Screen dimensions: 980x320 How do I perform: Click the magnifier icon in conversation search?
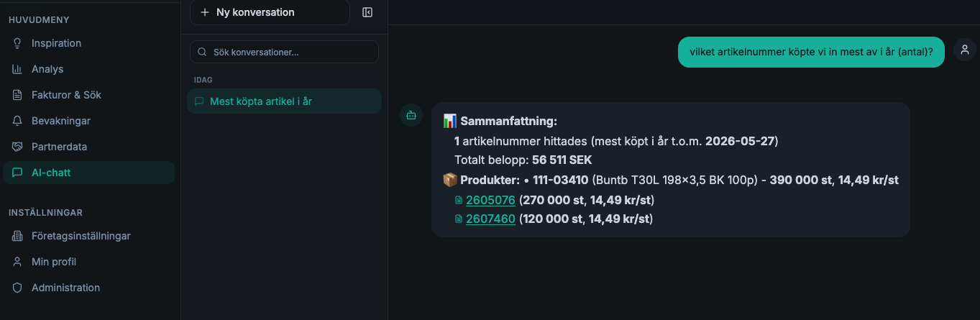(202, 52)
